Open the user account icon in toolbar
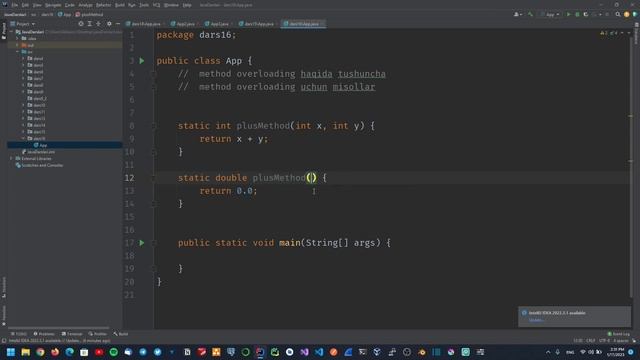This screenshot has height=360, width=640. pos(518,14)
